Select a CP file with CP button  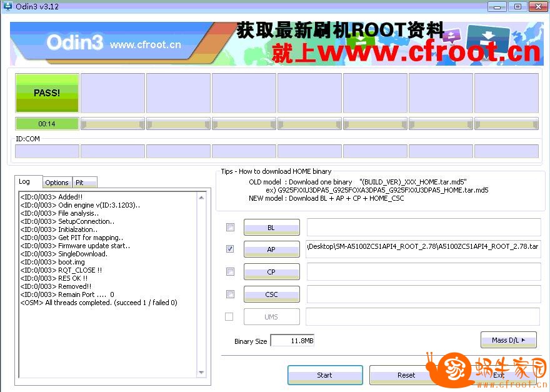(x=272, y=271)
